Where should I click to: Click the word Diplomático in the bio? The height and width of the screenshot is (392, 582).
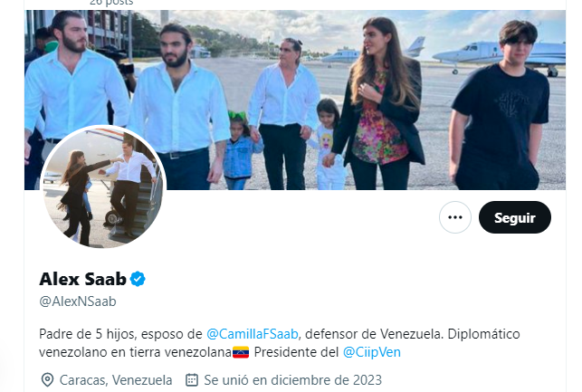pos(483,334)
